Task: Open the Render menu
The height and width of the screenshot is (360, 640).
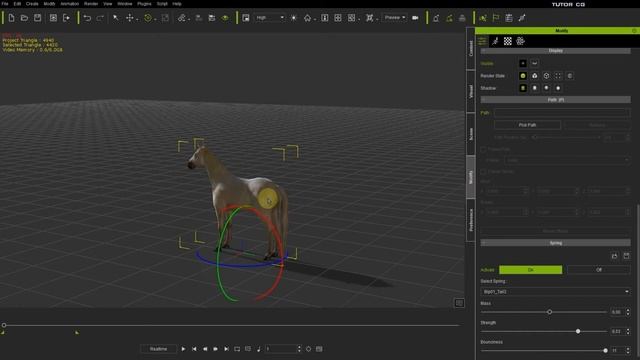Action: click(91, 4)
